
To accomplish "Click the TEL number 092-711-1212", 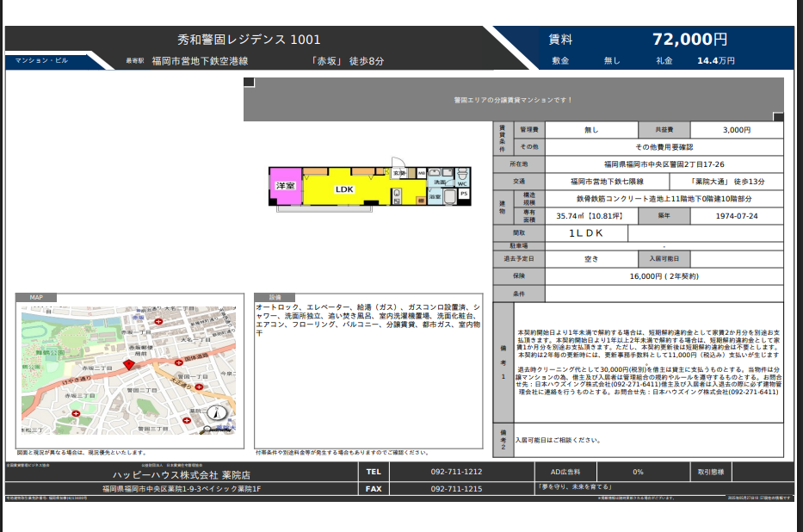I will [x=456, y=472].
